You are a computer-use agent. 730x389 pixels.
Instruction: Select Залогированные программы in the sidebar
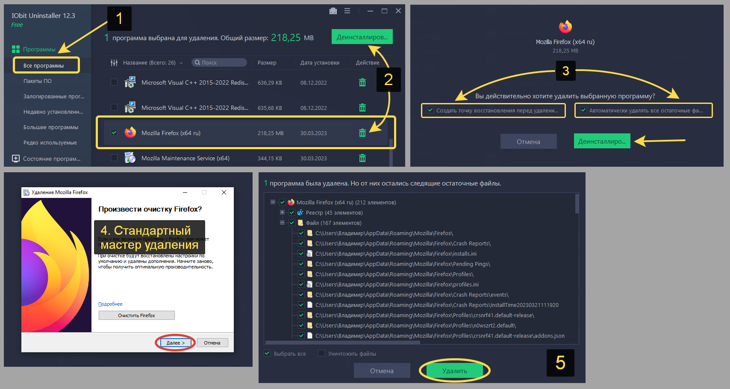54,96
